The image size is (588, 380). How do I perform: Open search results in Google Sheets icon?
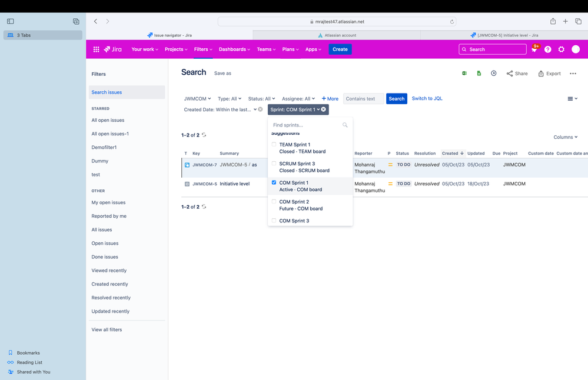point(479,74)
